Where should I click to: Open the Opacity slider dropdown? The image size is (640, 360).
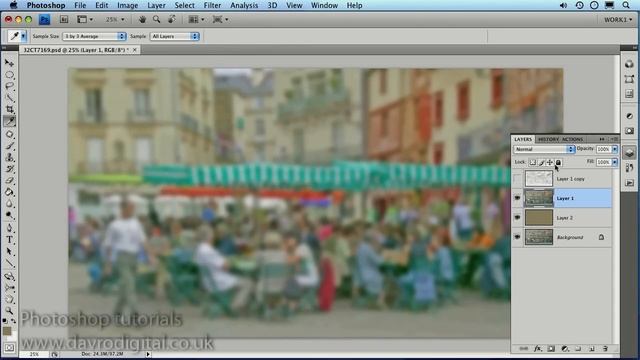(x=615, y=149)
